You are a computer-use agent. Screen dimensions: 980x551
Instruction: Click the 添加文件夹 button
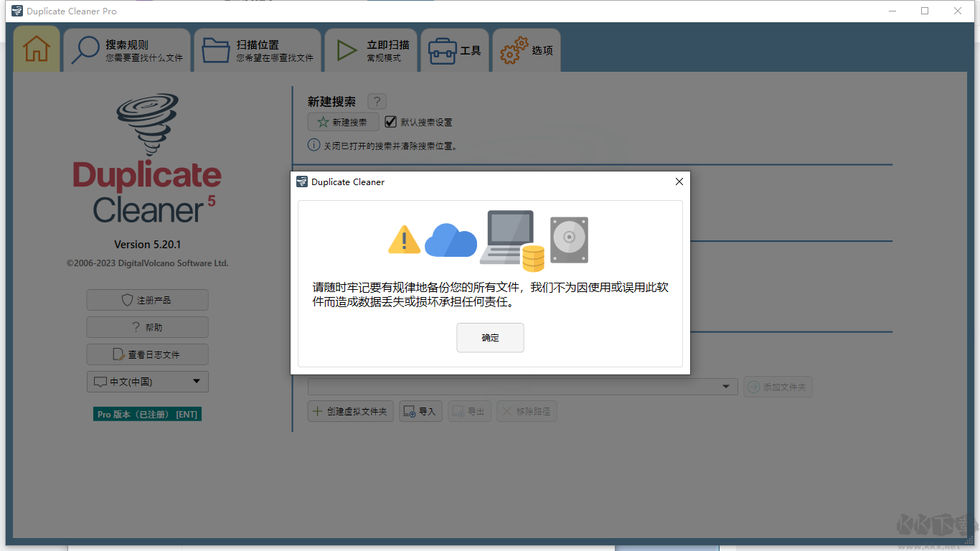click(x=778, y=387)
